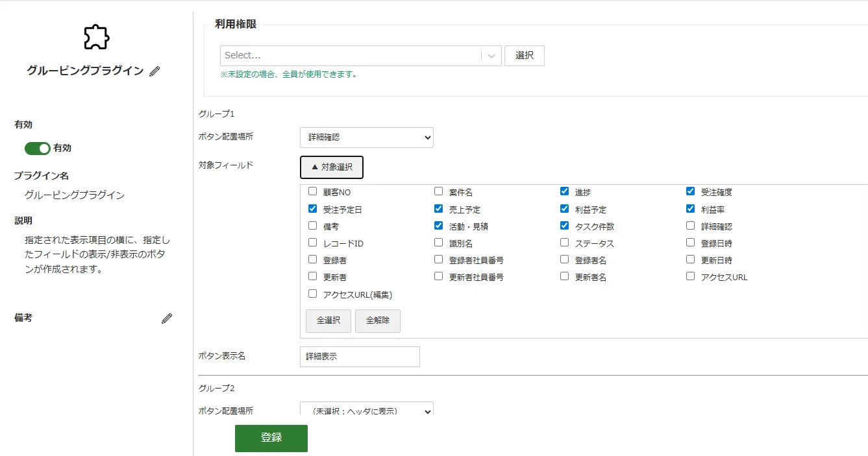Screen dimensions: 868x456
Task: Click the green 登録 button
Action: point(271,438)
